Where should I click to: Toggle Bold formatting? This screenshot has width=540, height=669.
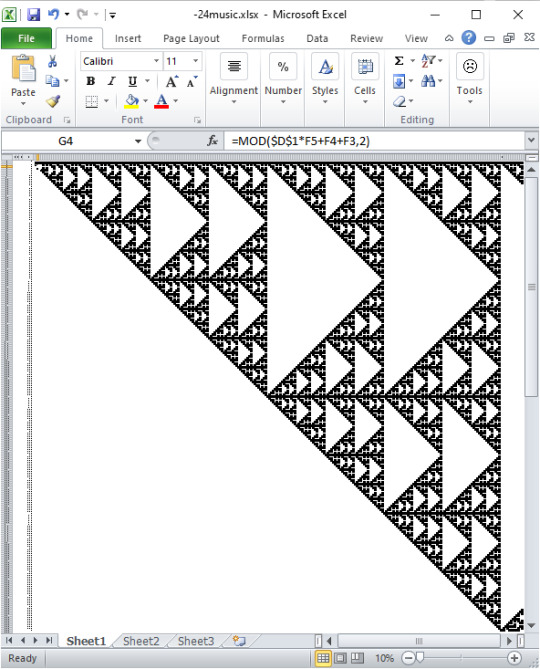[90, 81]
